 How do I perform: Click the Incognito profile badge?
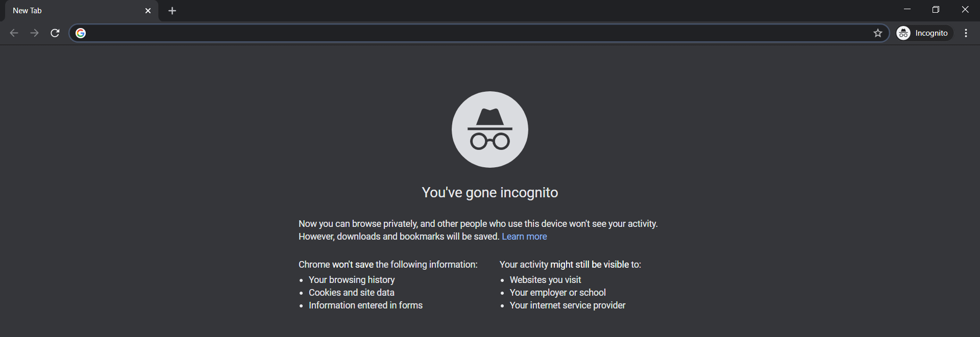[x=924, y=33]
